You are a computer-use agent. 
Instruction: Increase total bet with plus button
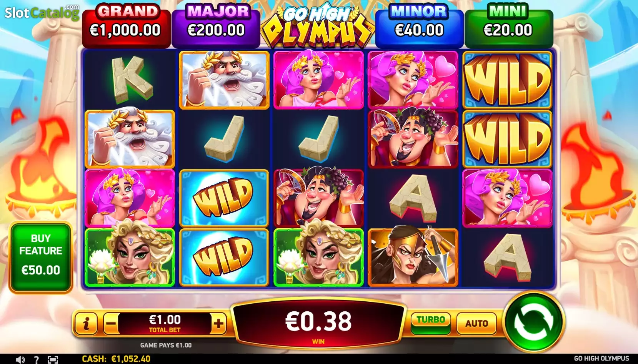coord(218,324)
